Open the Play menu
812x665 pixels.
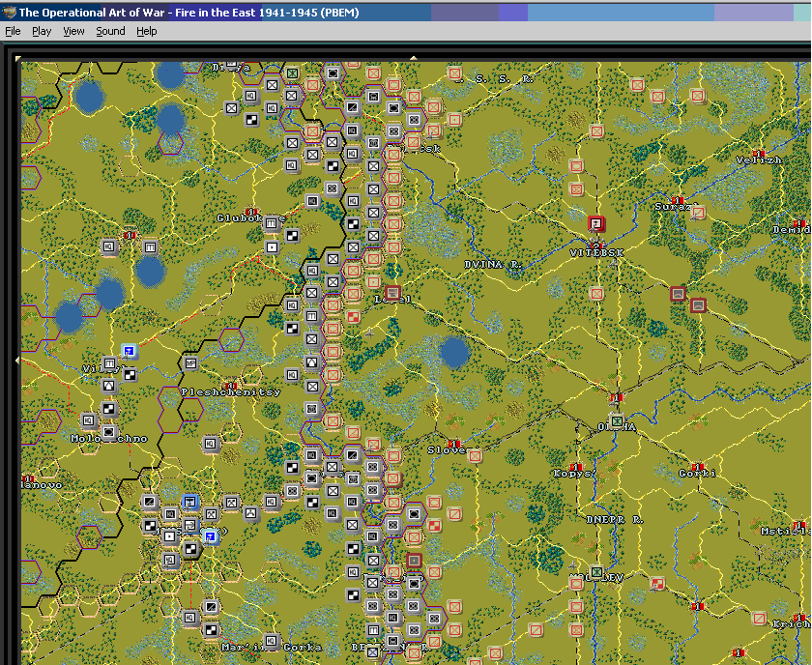[x=42, y=31]
